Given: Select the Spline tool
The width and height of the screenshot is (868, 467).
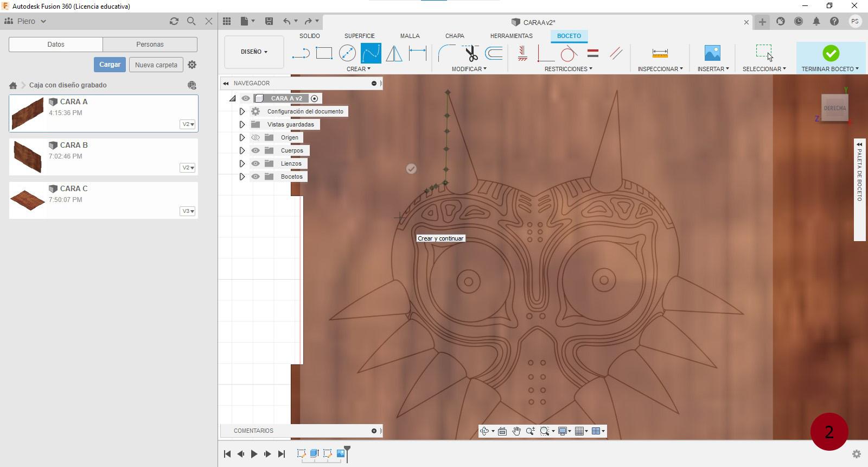Looking at the screenshot, I should pos(371,53).
